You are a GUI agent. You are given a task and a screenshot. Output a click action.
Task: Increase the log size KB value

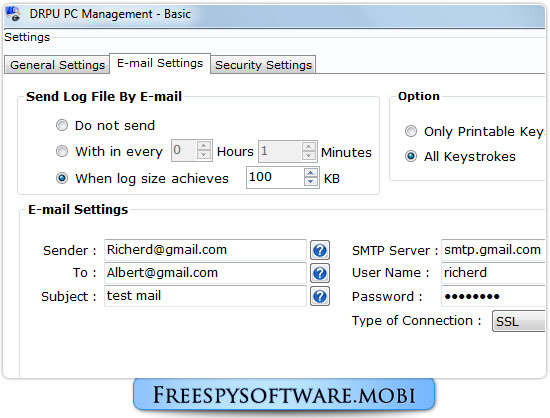click(310, 173)
